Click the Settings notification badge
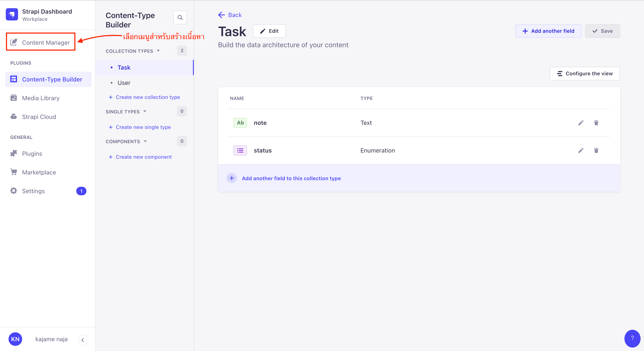The height and width of the screenshot is (351, 644). point(81,191)
